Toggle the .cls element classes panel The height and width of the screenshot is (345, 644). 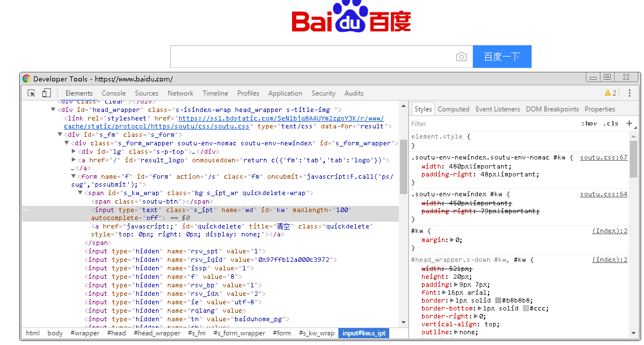pos(611,123)
